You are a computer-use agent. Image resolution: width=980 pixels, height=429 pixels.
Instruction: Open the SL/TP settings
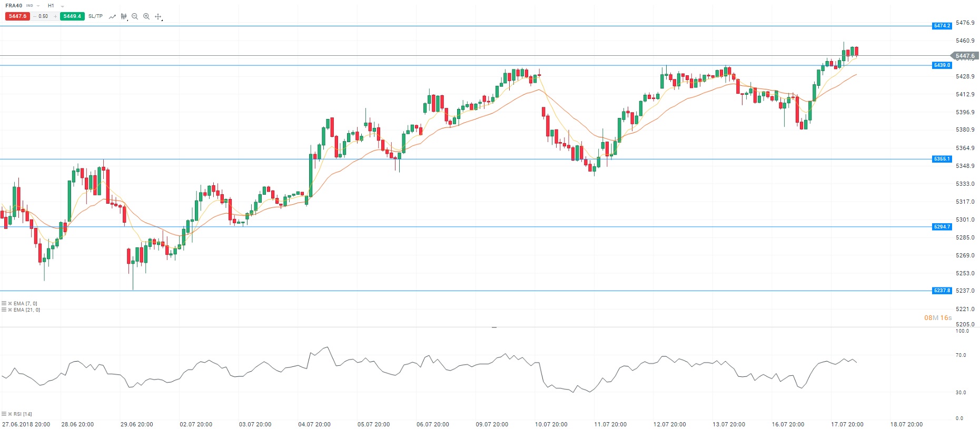click(95, 16)
